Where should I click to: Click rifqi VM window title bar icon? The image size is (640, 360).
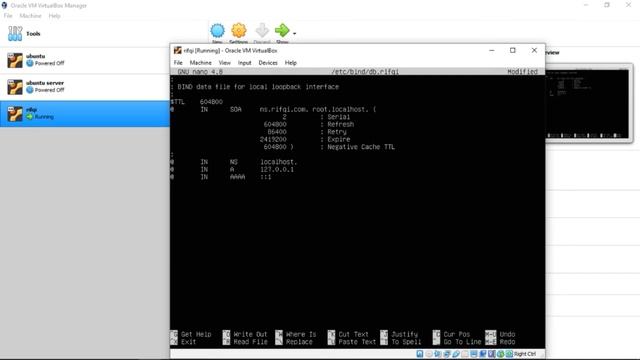[177, 50]
